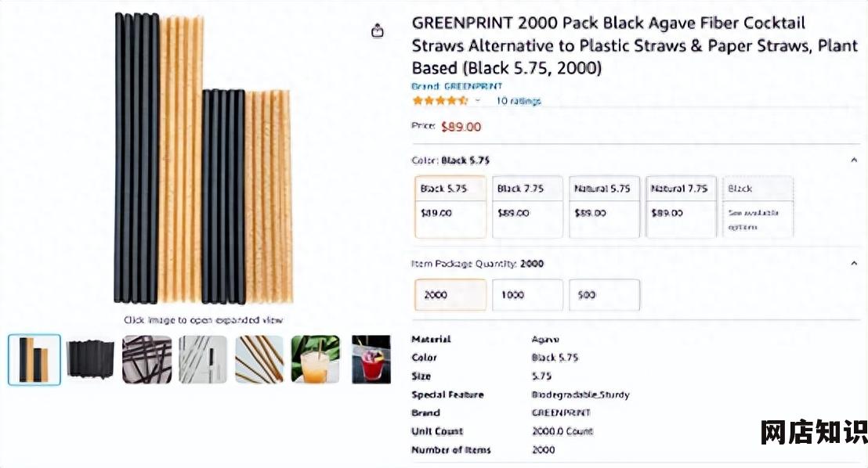View the orange cocktail drink thumbnail
This screenshot has height=468, width=868.
click(x=316, y=359)
